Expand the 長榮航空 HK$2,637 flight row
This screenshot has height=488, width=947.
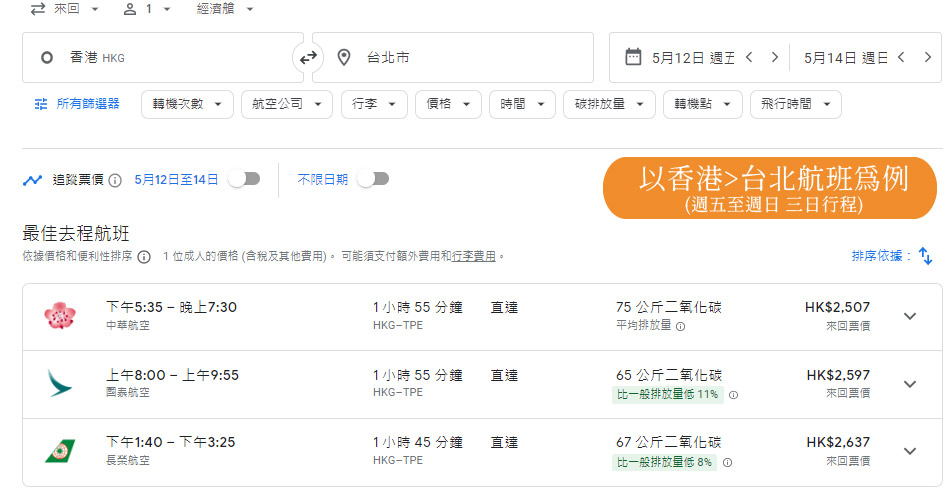coord(909,451)
